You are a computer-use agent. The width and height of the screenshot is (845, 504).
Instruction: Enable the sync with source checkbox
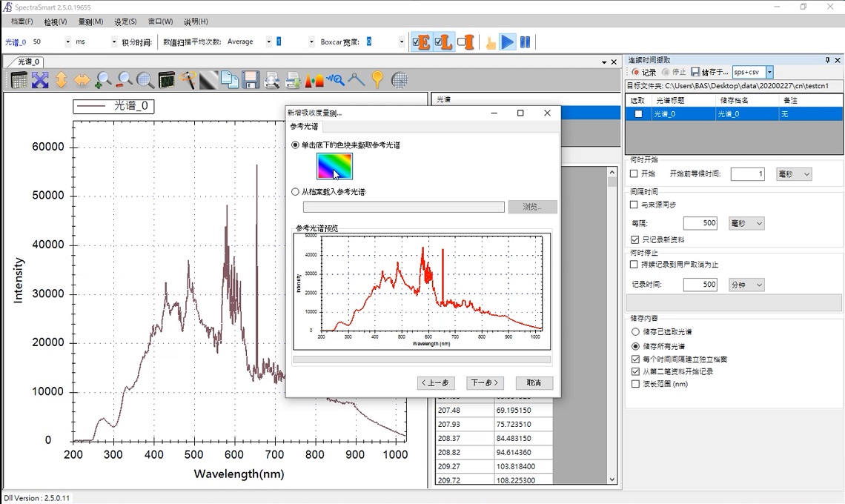(634, 205)
